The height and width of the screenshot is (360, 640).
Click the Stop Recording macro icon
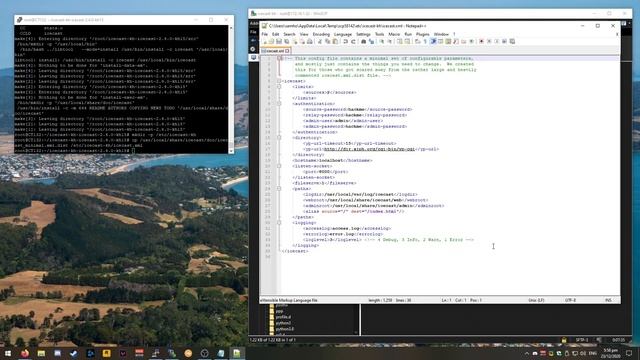click(489, 41)
